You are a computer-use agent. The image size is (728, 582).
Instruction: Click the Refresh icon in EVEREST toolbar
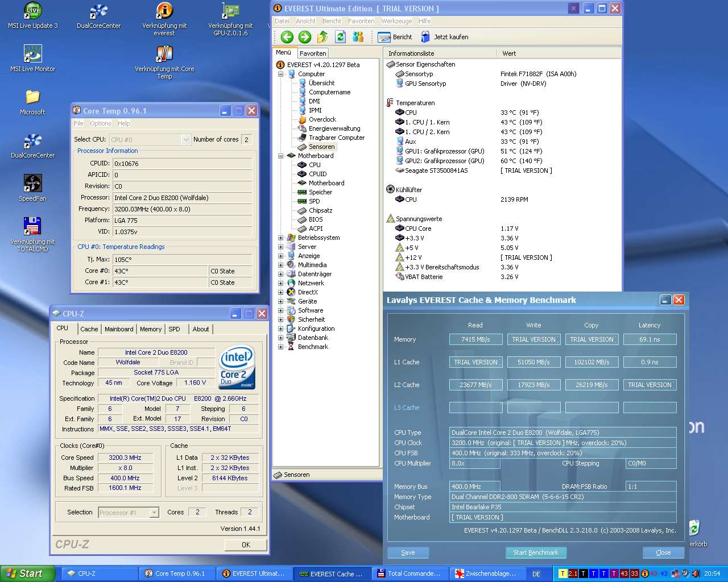[340, 37]
